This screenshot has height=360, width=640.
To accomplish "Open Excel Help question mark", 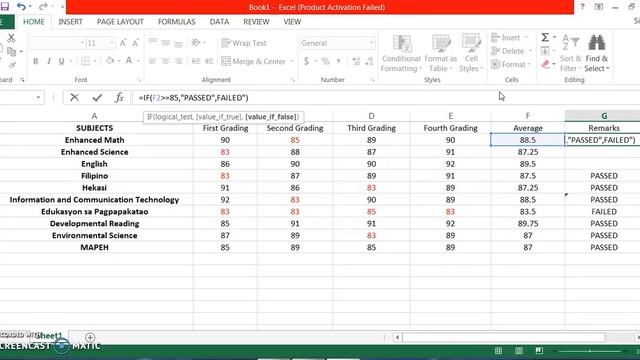I will pyautogui.click(x=582, y=7).
